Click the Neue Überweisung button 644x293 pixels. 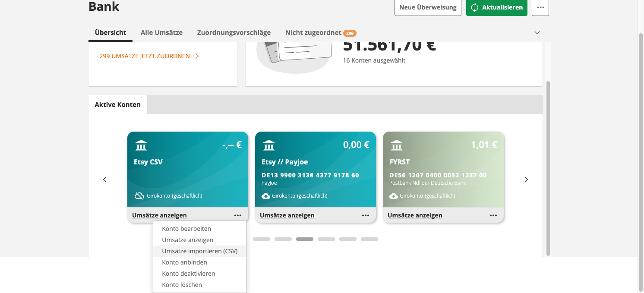(428, 7)
